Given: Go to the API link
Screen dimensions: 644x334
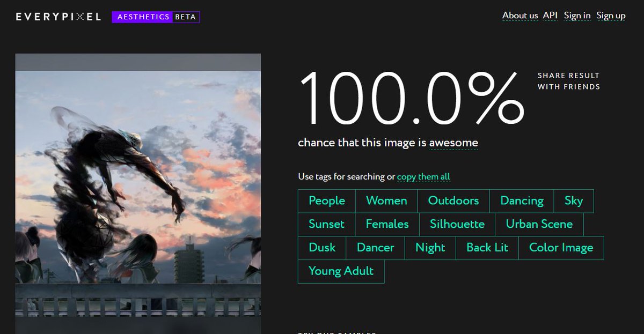Looking at the screenshot, I should (550, 16).
